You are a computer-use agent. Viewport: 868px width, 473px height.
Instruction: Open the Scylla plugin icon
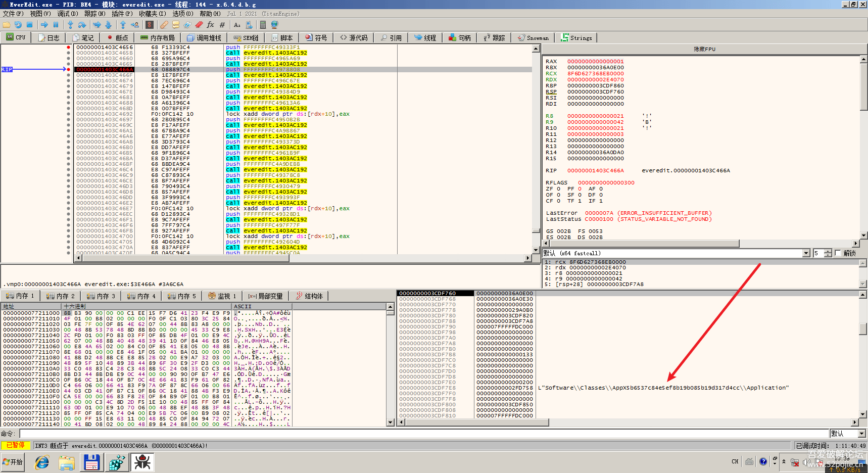click(150, 25)
